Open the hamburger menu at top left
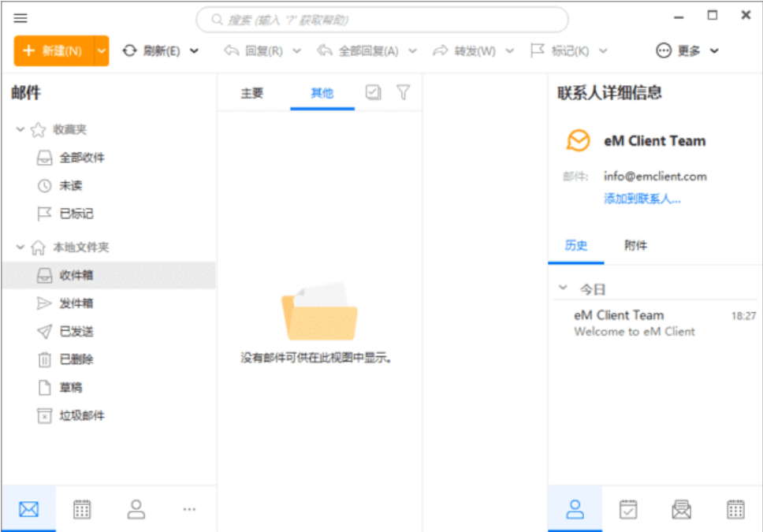The height and width of the screenshot is (532, 763). click(20, 16)
